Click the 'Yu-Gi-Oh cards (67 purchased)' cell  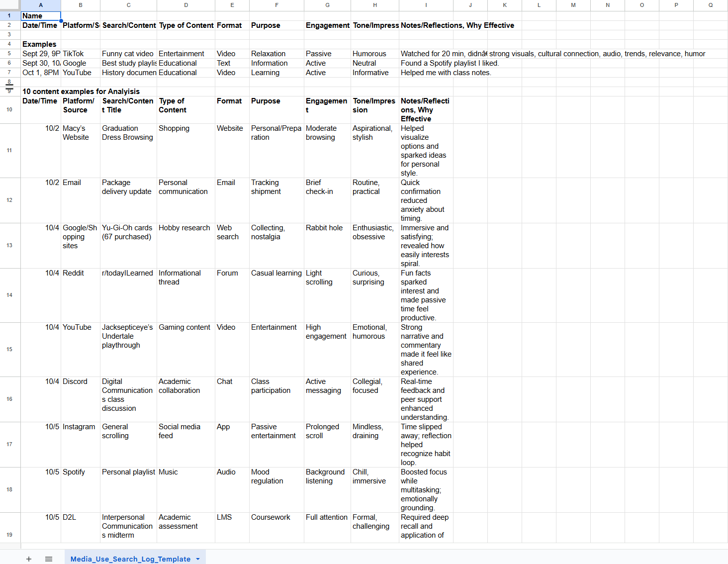pos(128,233)
